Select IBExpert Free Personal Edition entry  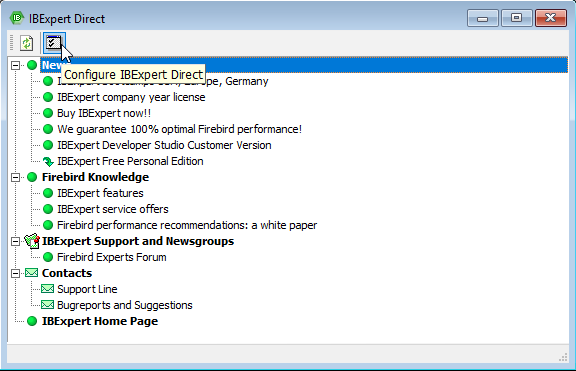pos(130,161)
